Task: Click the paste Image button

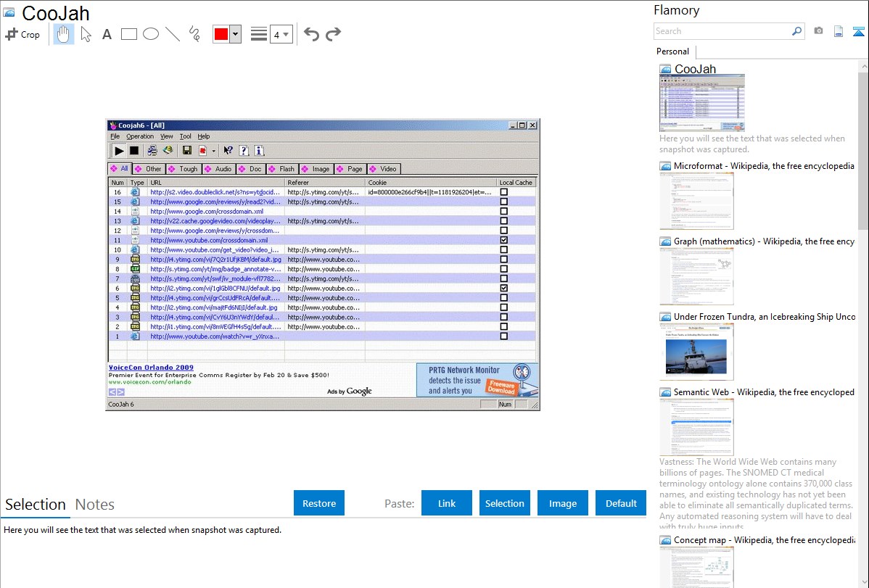Action: tap(562, 503)
